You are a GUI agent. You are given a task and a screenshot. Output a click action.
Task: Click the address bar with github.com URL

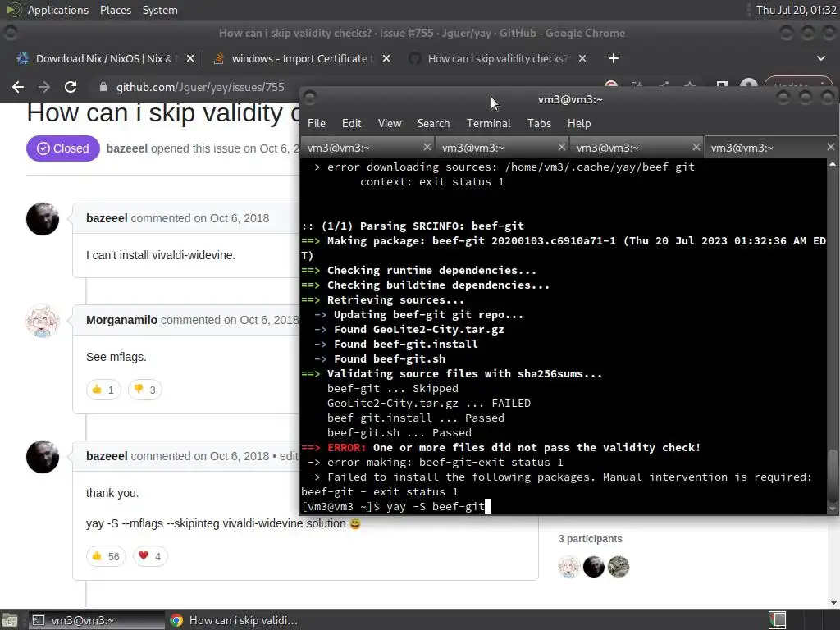pyautogui.click(x=200, y=87)
